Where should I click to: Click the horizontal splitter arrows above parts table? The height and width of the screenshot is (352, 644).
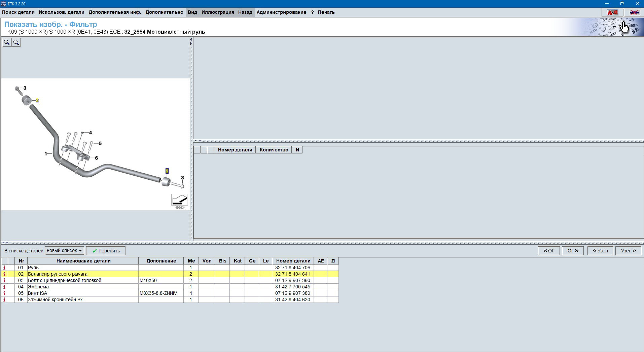pos(5,243)
